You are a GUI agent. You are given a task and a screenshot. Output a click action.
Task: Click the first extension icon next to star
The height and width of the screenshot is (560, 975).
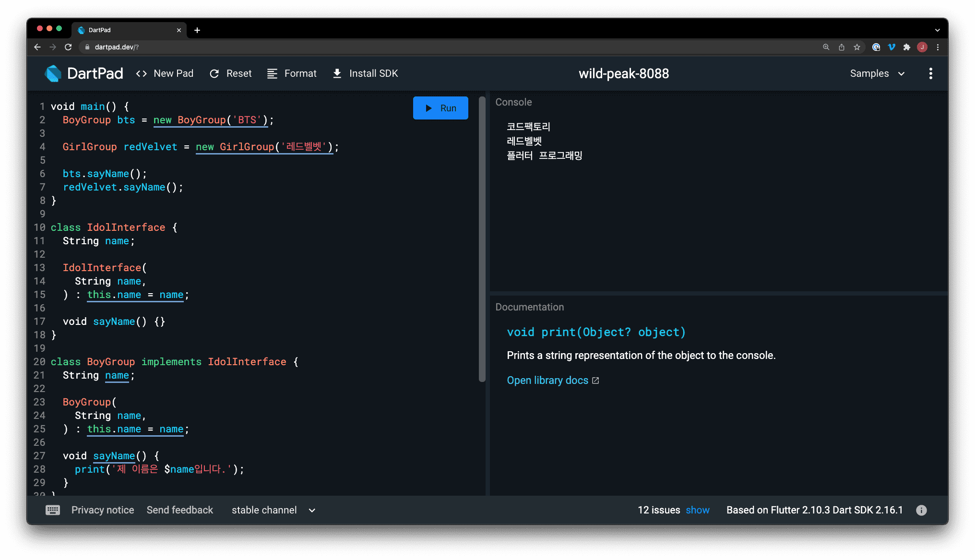876,47
